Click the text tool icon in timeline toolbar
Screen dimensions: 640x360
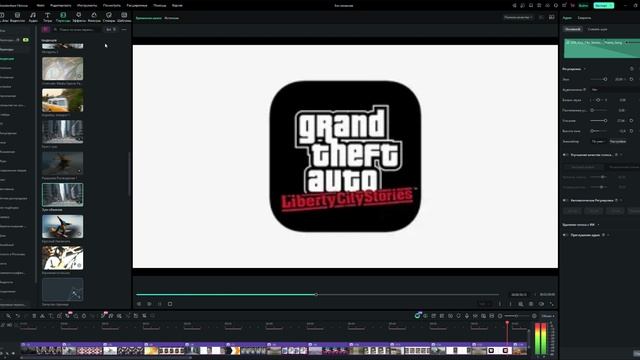pos(51,316)
